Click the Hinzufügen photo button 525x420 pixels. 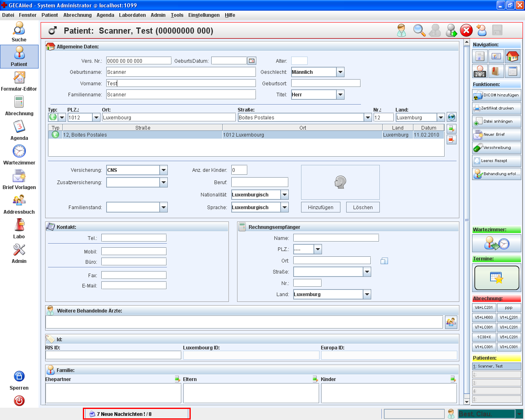(x=320, y=208)
